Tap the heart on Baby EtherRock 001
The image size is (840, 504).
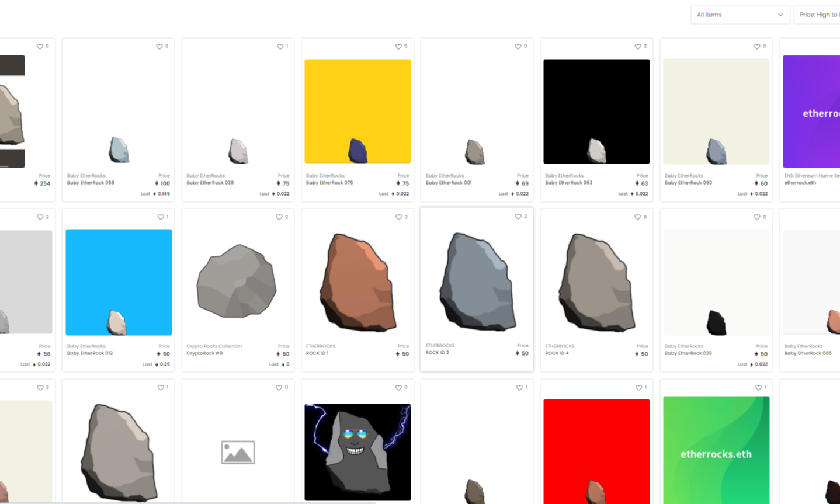(518, 47)
